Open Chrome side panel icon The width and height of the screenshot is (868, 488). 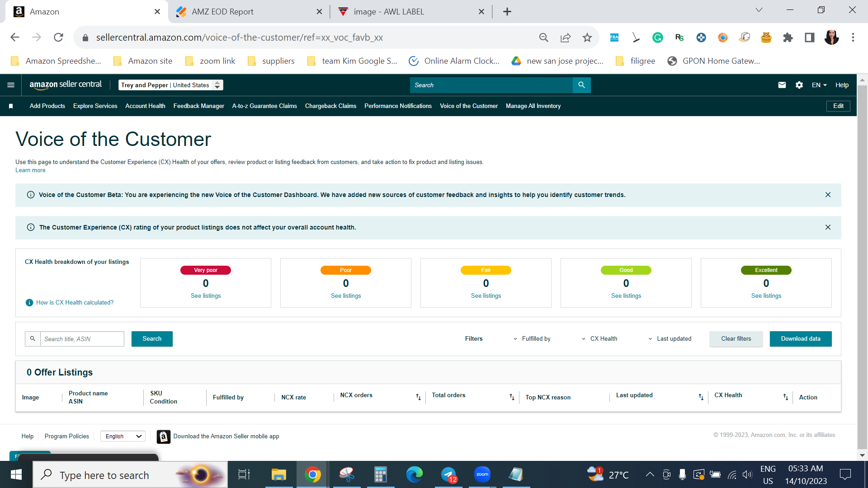(x=809, y=38)
